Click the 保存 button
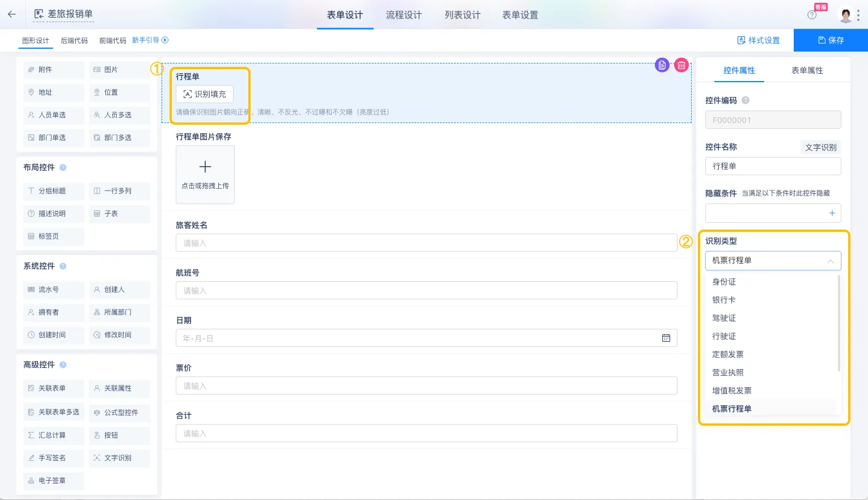 831,40
